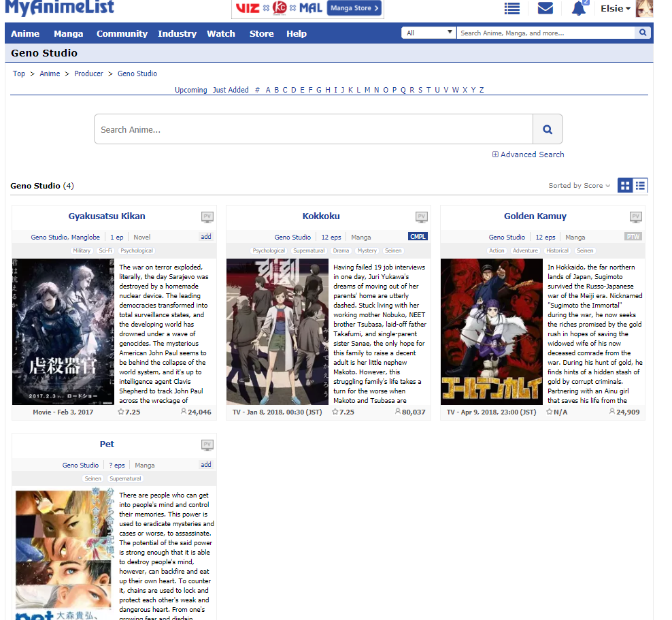Open the Community menu
The height and width of the screenshot is (620, 672).
pos(122,33)
